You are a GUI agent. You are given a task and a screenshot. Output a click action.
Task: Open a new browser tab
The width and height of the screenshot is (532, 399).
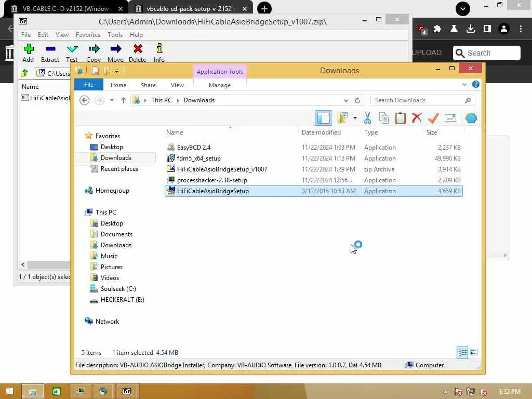point(264,8)
